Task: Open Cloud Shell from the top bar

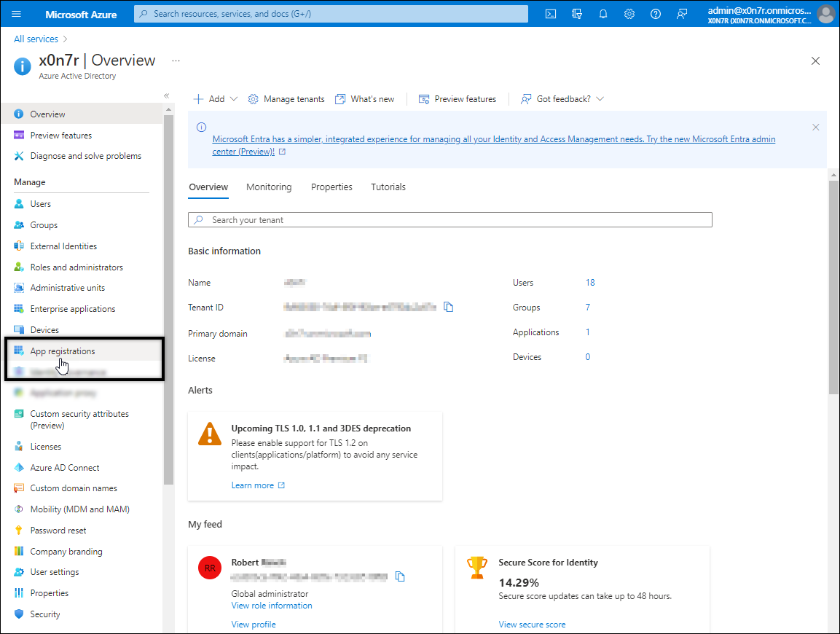Action: point(552,14)
